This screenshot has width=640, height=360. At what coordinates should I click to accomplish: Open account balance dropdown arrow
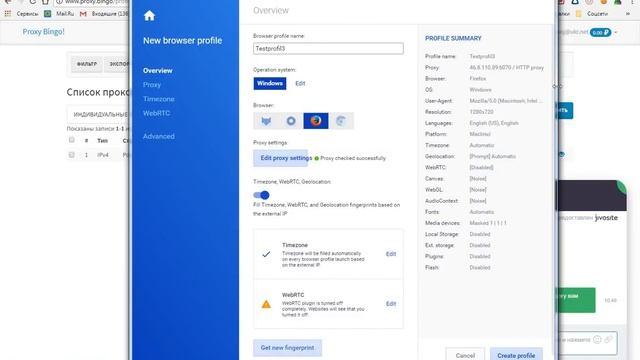click(616, 32)
